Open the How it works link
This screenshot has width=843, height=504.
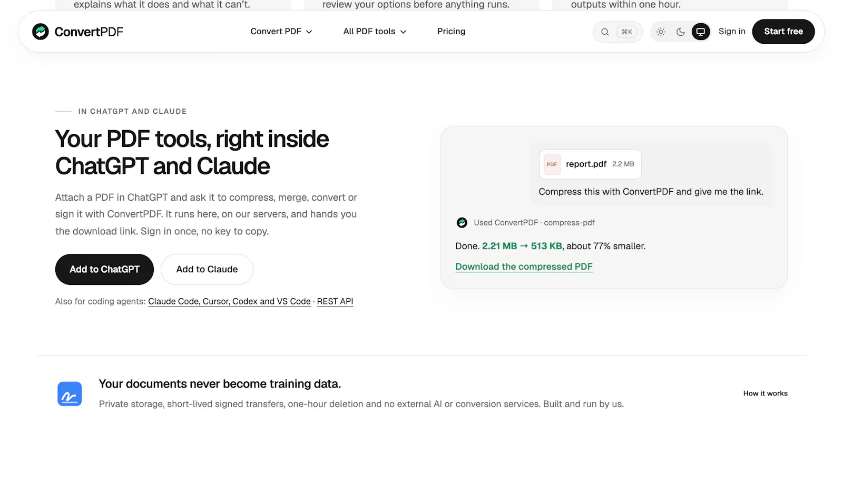tap(765, 393)
